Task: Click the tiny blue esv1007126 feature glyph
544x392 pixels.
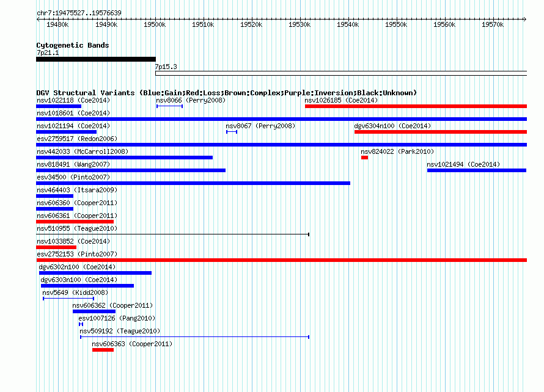Action: 81,324
